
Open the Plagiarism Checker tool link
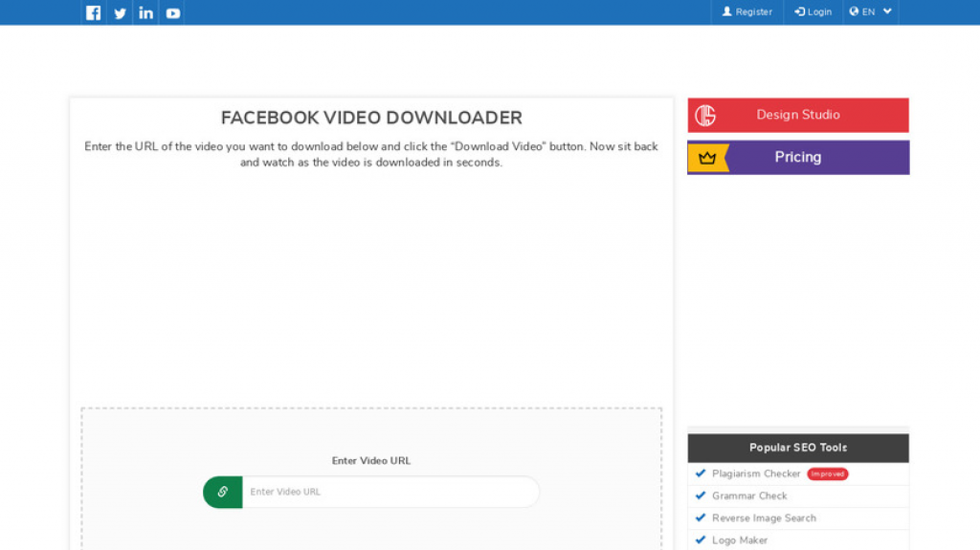756,473
